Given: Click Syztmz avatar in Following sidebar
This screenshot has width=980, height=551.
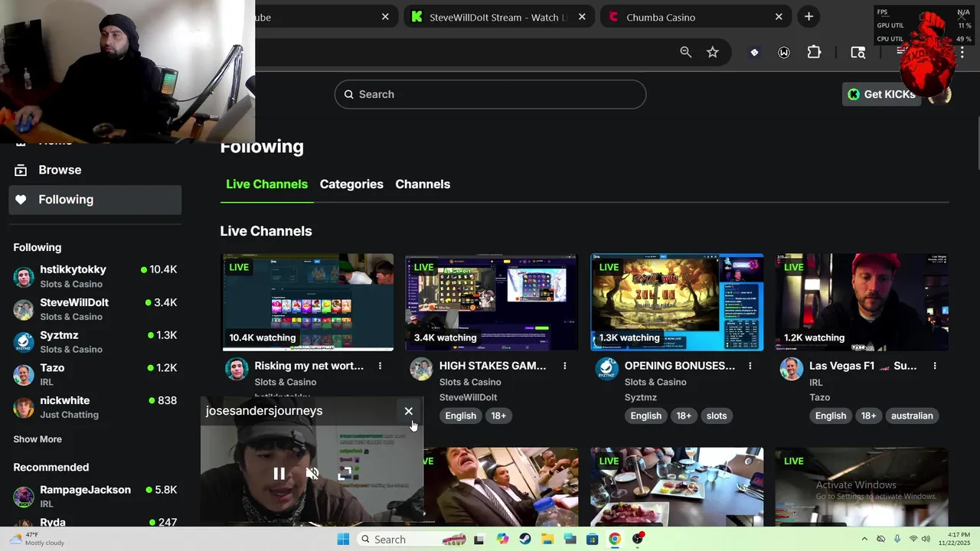Looking at the screenshot, I should pyautogui.click(x=24, y=342).
